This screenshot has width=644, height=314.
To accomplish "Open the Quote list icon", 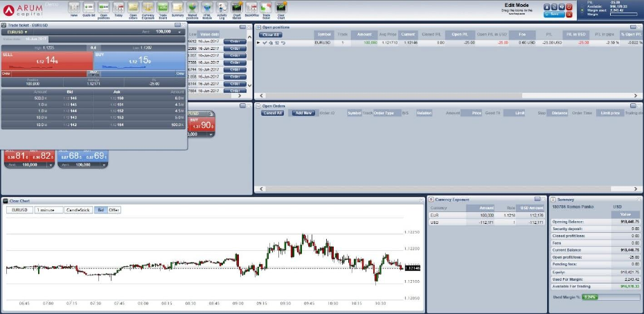I will pos(89,8).
